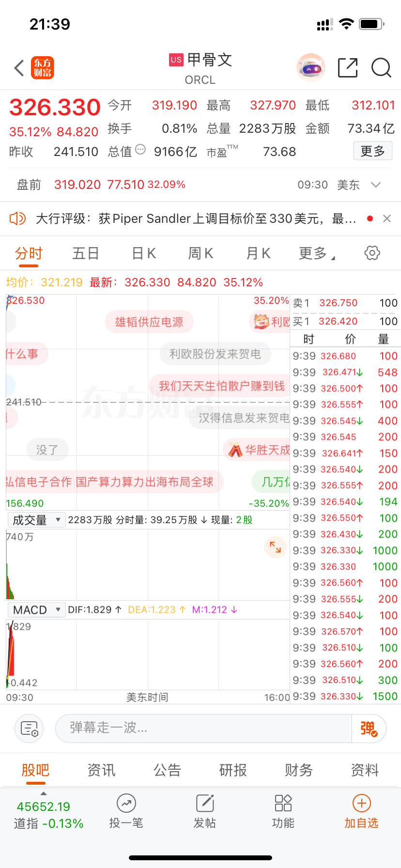Tap trade row 326.545 volume 400
Screen dimensions: 401x868
tap(345, 421)
